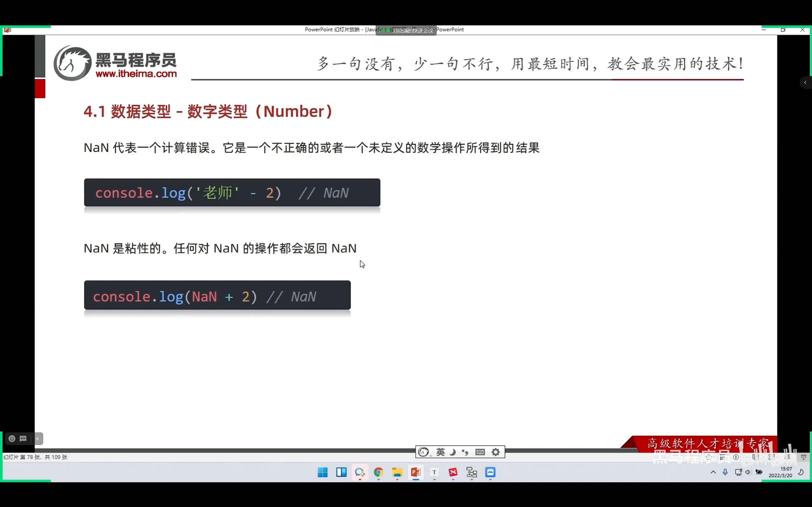This screenshot has width=812, height=507.
Task: Expand the side panel chevron at right edge
Action: pos(805,82)
